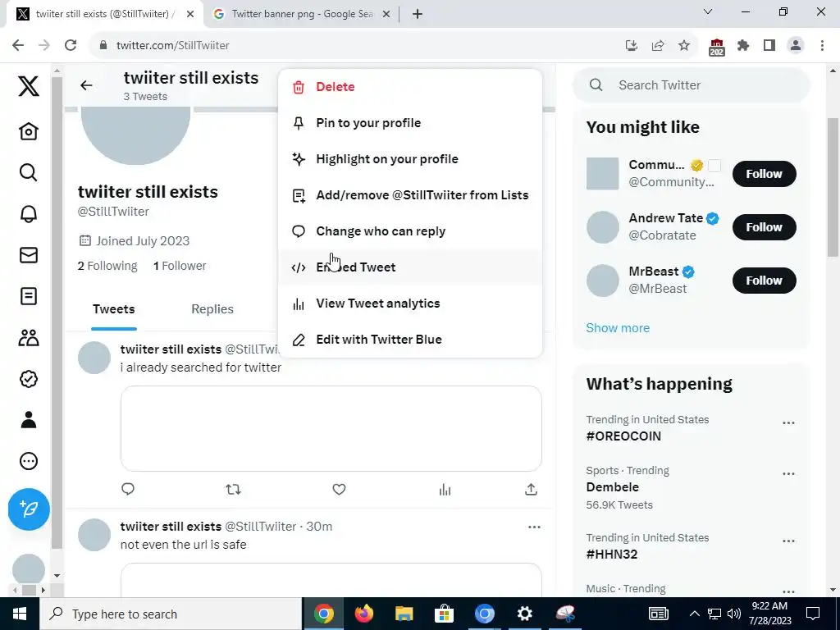840x630 pixels.
Task: Open more options on 'not even the url is safe' tweet
Action: pyautogui.click(x=534, y=527)
